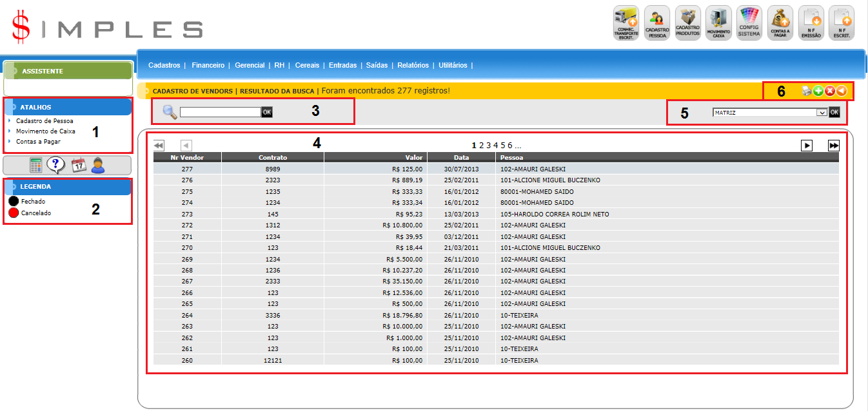This screenshot has width=868, height=411.
Task: Click the Movimento de Caixa shortcut link
Action: [45, 131]
